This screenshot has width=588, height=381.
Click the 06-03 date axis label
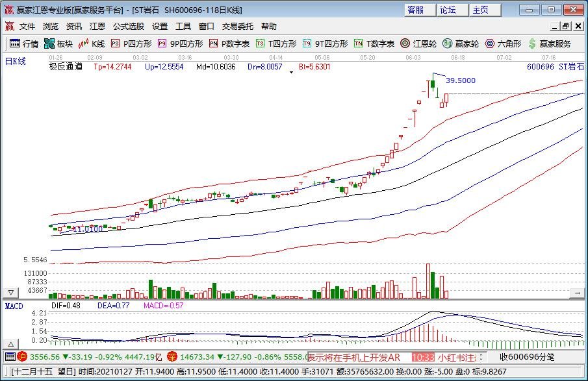[x=413, y=58]
